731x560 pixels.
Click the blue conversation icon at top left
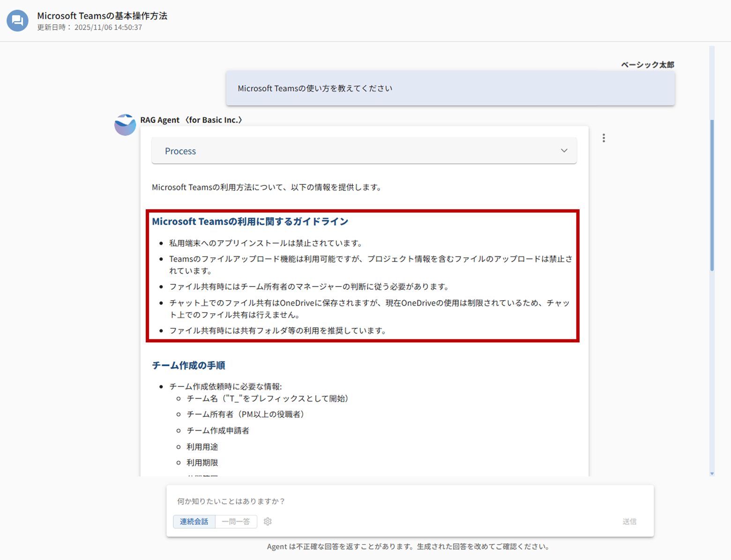point(17,21)
